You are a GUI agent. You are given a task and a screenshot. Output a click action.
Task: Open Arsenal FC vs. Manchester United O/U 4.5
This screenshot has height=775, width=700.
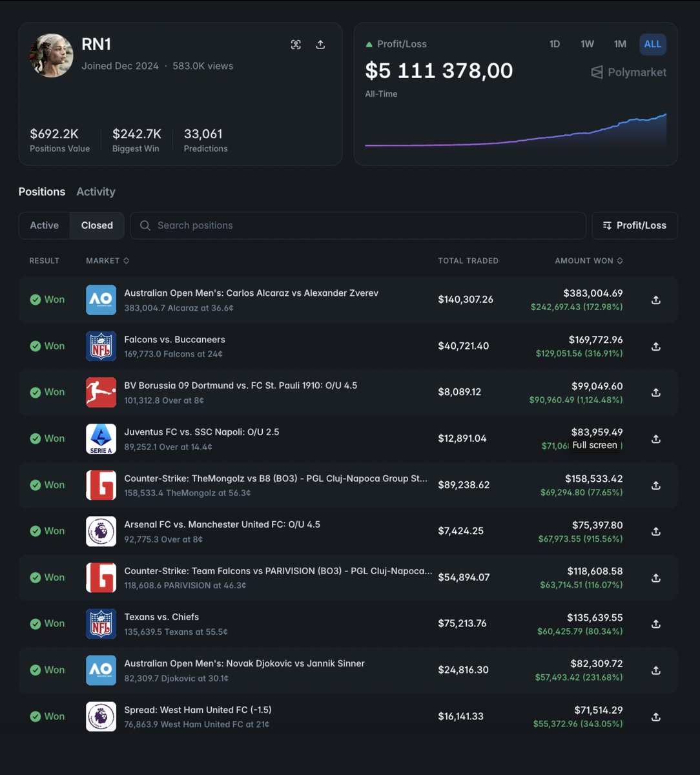click(x=222, y=524)
